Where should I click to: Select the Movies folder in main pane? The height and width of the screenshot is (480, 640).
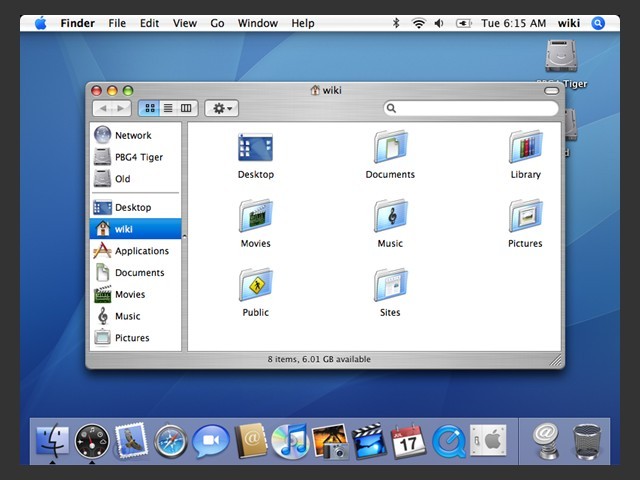[256, 216]
